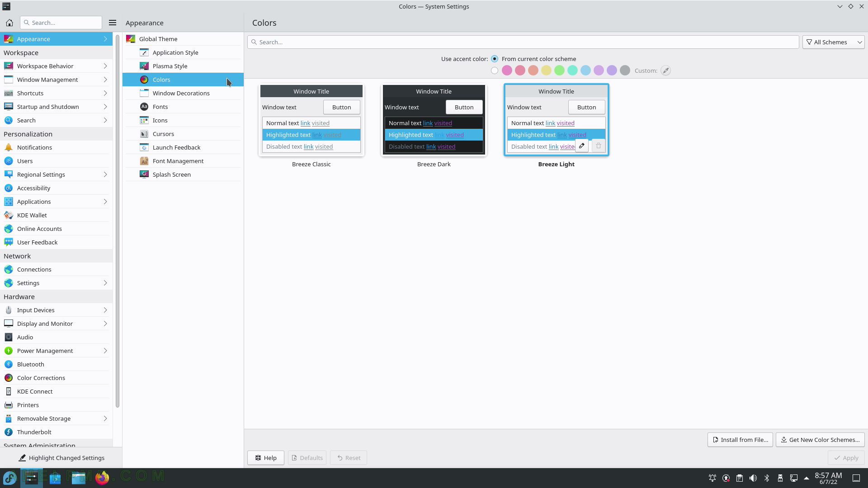Click the edit pencil on Breeze Light scheme
Image resolution: width=868 pixels, height=488 pixels.
(x=582, y=145)
